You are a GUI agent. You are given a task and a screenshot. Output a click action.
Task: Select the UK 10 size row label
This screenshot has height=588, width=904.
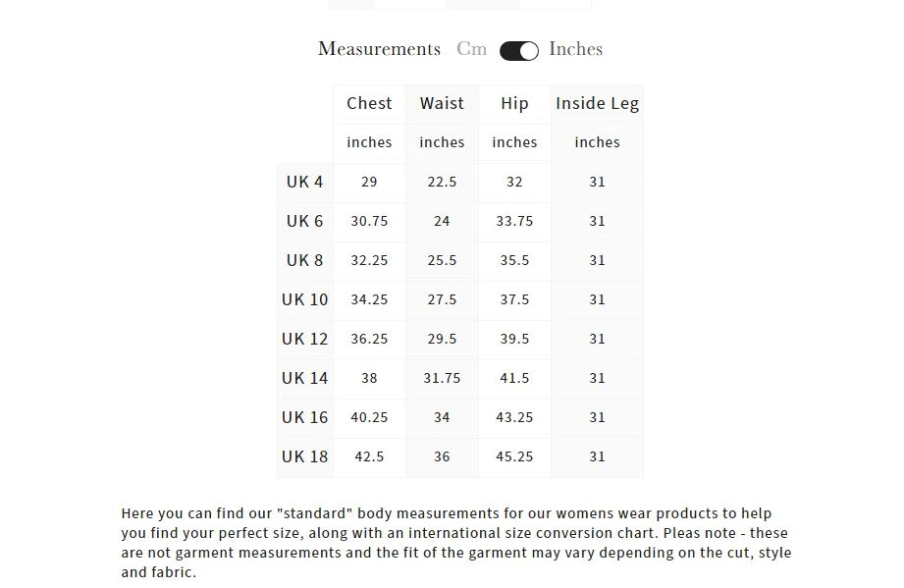[304, 299]
